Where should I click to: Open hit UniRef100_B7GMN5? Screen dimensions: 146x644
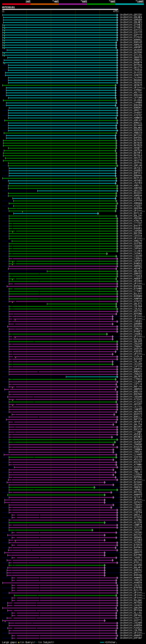pyautogui.click(x=131, y=289)
